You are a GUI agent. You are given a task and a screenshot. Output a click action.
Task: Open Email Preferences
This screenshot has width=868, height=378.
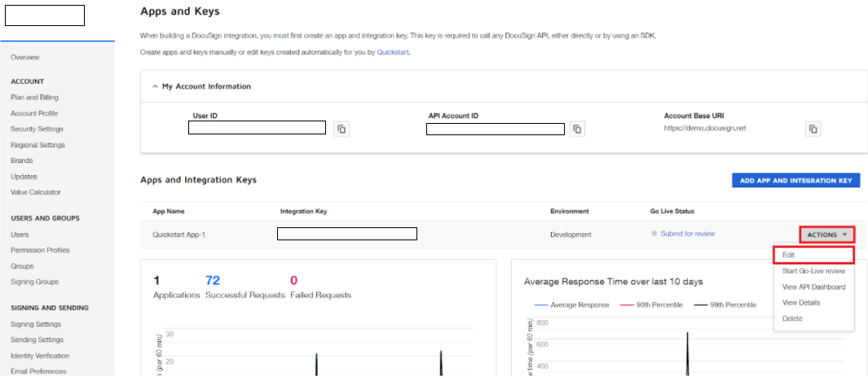coord(38,371)
